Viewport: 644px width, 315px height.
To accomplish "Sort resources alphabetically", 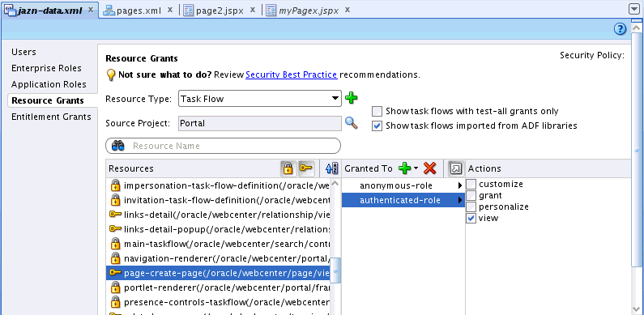I will 331,168.
